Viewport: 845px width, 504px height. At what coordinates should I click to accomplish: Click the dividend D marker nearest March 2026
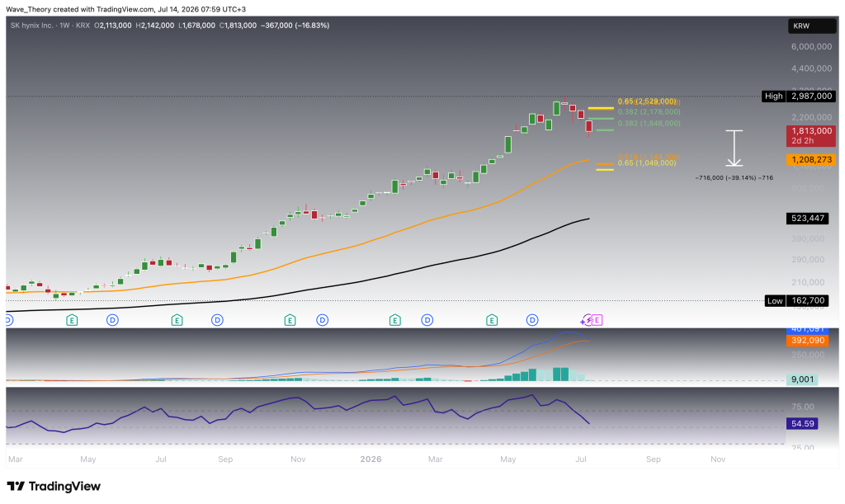427,320
